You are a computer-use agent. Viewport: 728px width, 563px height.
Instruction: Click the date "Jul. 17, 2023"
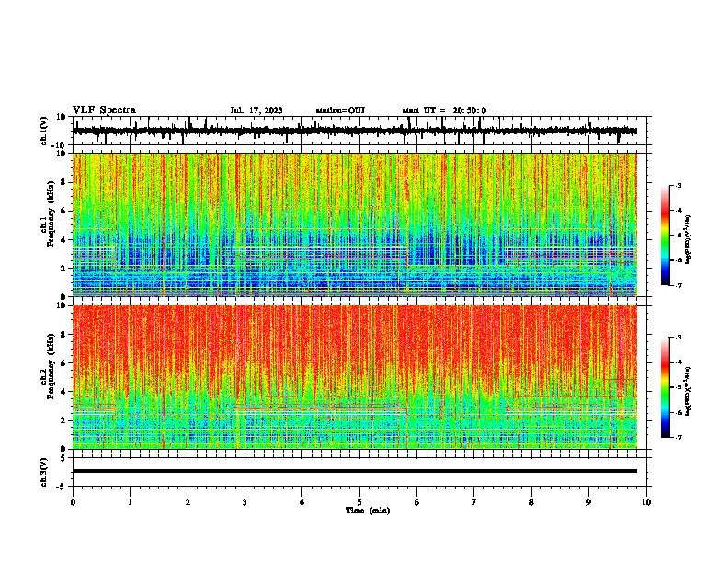256,110
